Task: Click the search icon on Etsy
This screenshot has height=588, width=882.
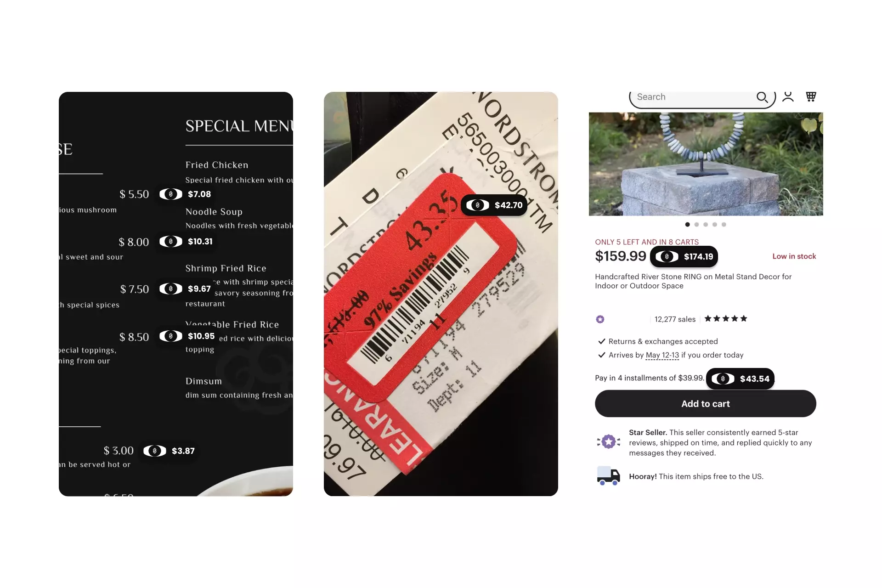Action: [762, 97]
